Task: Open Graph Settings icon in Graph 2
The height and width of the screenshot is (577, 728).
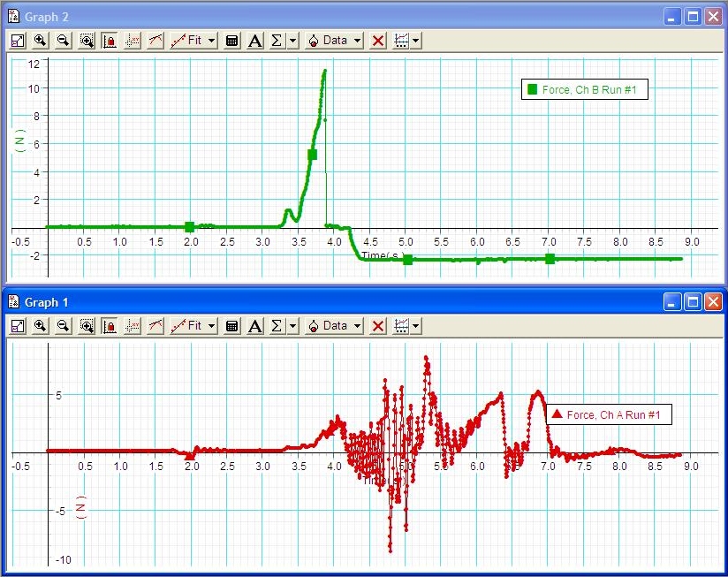Action: pos(401,41)
